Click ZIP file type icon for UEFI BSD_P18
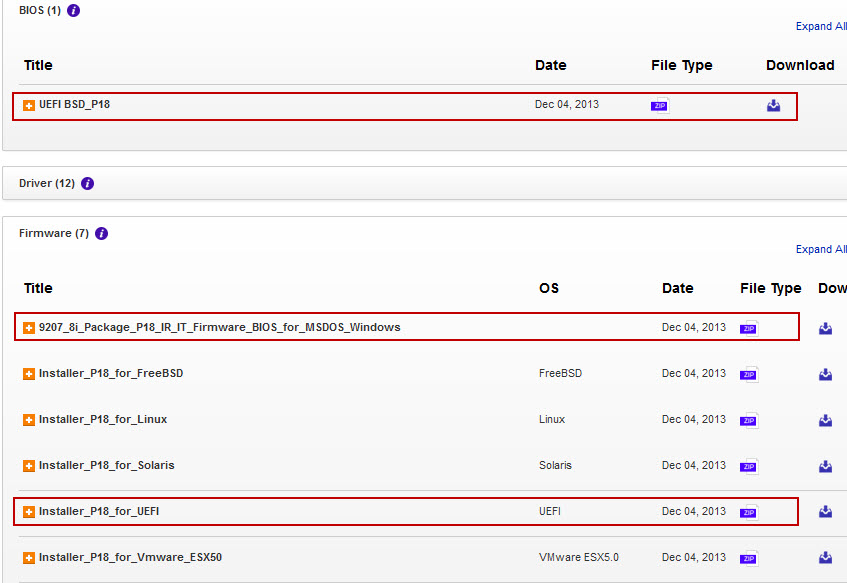This screenshot has width=847, height=583. point(659,106)
